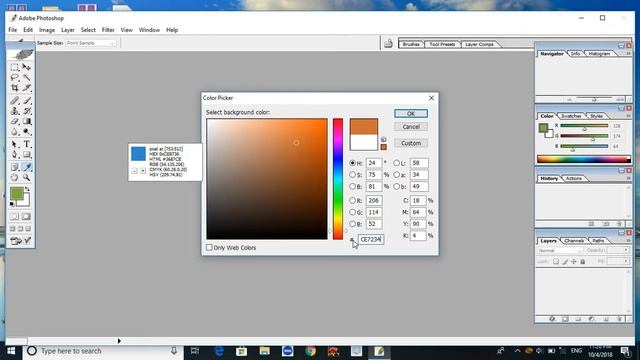640x360 pixels.
Task: Reset to default black and white colors
Action: point(12,204)
